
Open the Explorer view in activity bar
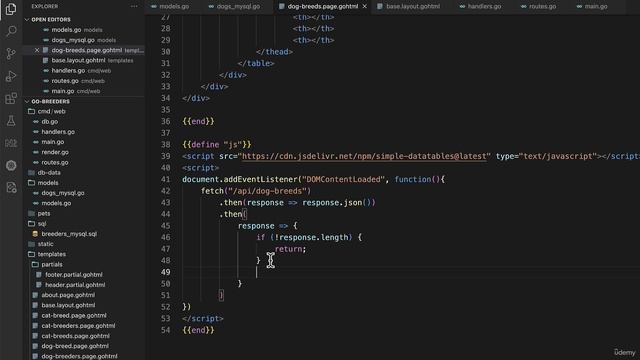[11, 9]
